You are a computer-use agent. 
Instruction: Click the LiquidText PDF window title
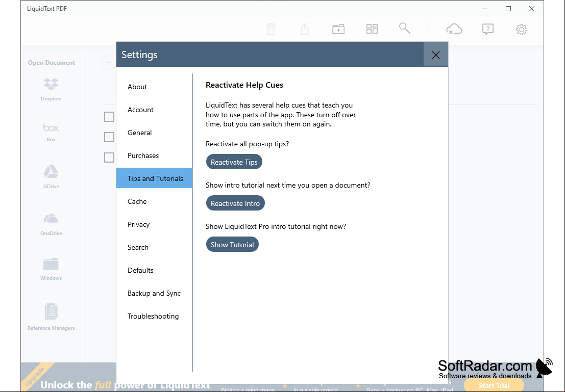coord(47,9)
